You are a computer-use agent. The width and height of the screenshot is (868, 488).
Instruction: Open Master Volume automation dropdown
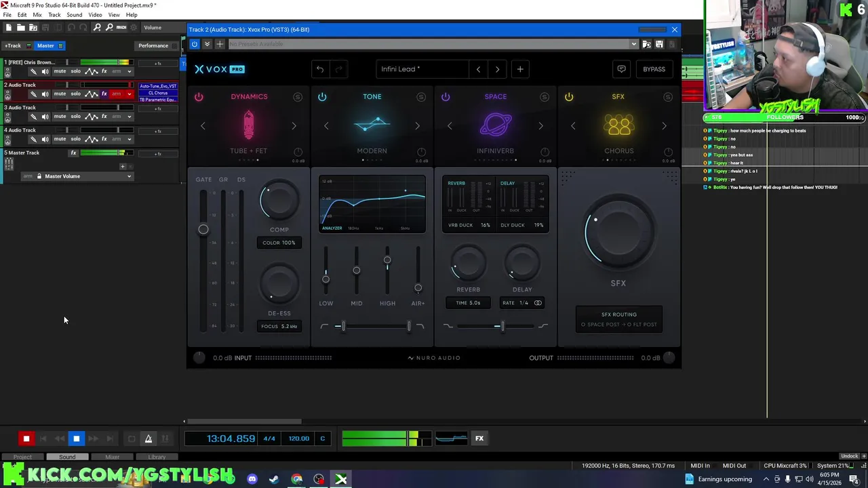[129, 176]
